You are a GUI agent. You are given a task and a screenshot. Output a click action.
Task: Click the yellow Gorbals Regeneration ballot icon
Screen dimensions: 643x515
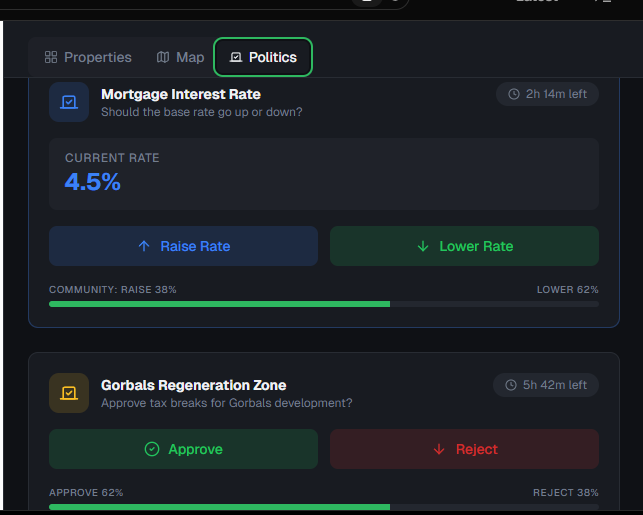(x=69, y=393)
